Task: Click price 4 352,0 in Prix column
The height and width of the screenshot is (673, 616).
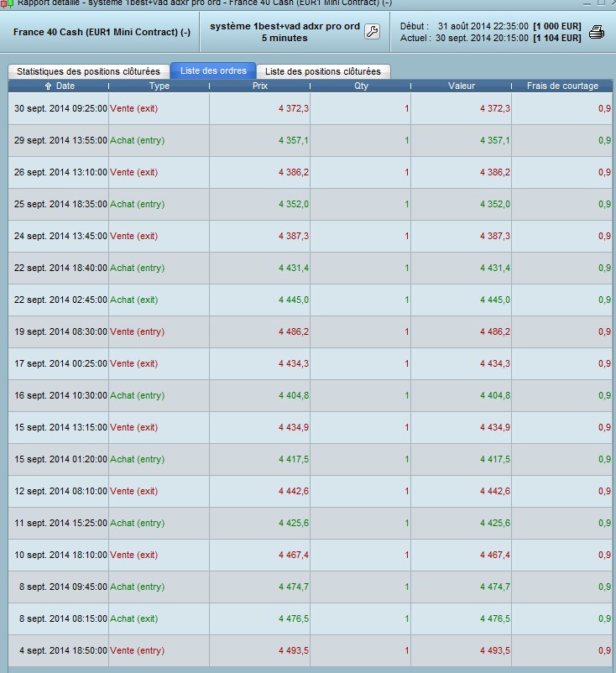Action: point(294,204)
